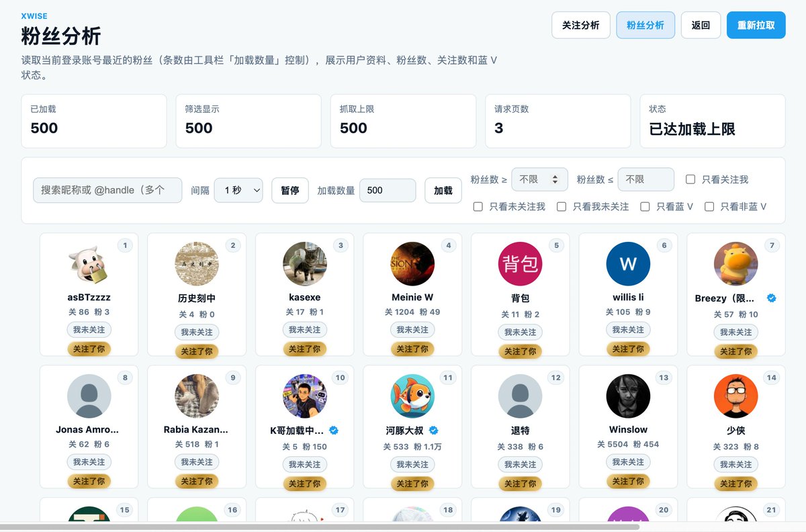Click name text 历史刻中

tap(197, 298)
